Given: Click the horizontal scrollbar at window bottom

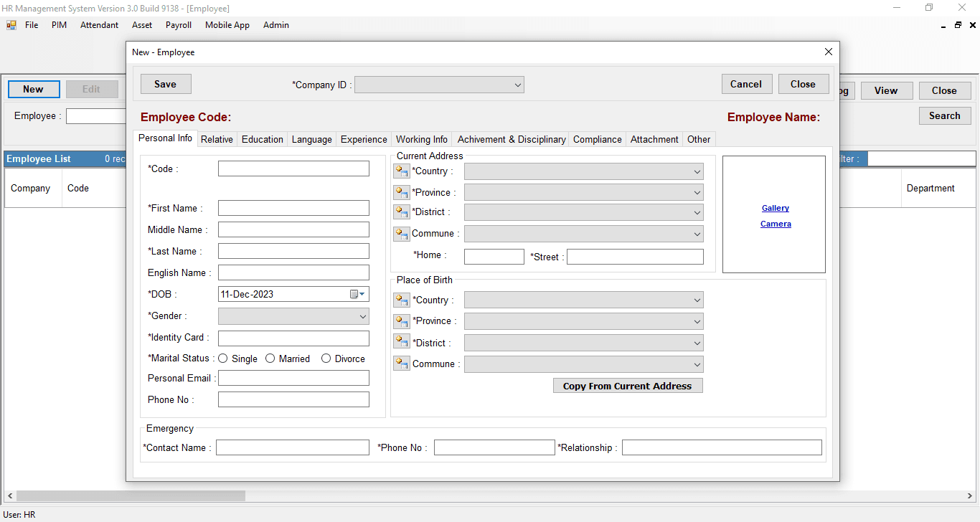Looking at the screenshot, I should click(x=131, y=496).
